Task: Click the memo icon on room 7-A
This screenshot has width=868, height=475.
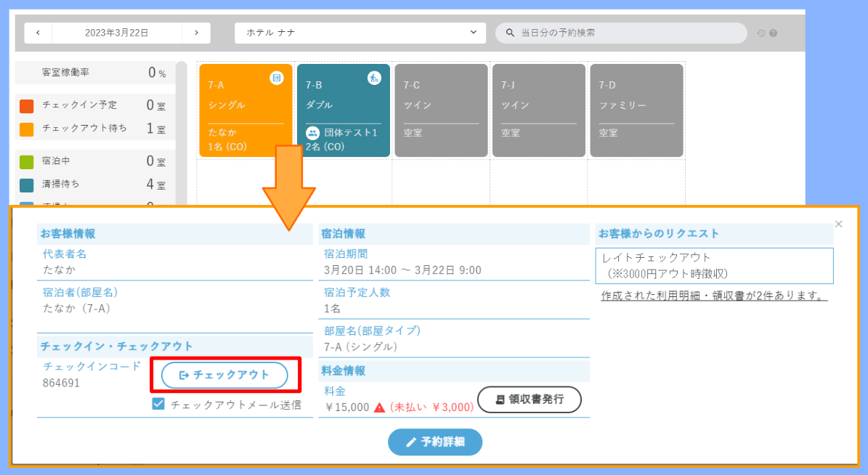Action: pos(276,78)
